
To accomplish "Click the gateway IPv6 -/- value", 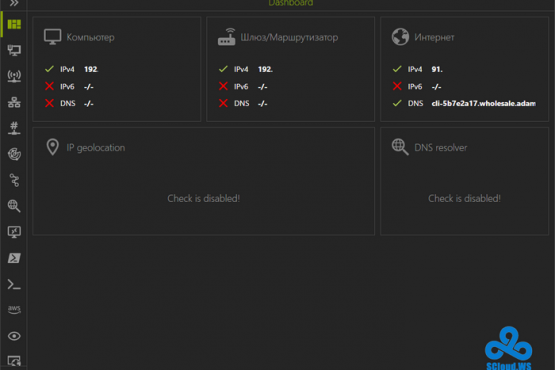I will [263, 86].
